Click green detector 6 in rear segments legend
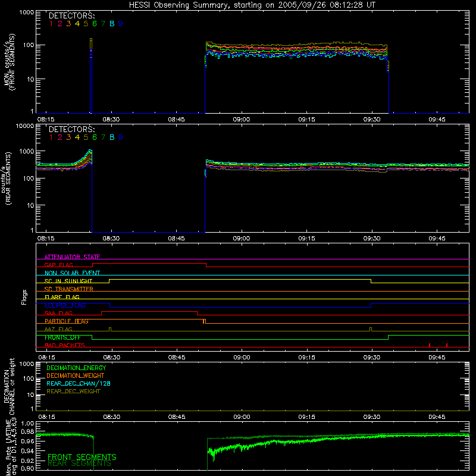The width and height of the screenshot is (476, 476). point(95,137)
